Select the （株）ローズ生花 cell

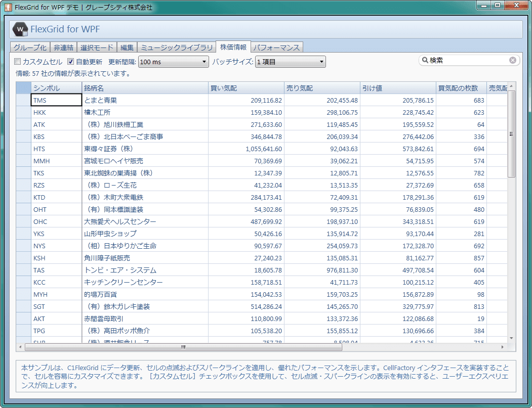(x=145, y=186)
